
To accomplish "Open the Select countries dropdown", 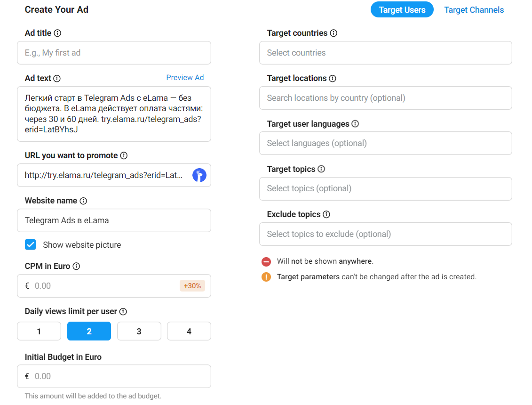I will coord(385,53).
